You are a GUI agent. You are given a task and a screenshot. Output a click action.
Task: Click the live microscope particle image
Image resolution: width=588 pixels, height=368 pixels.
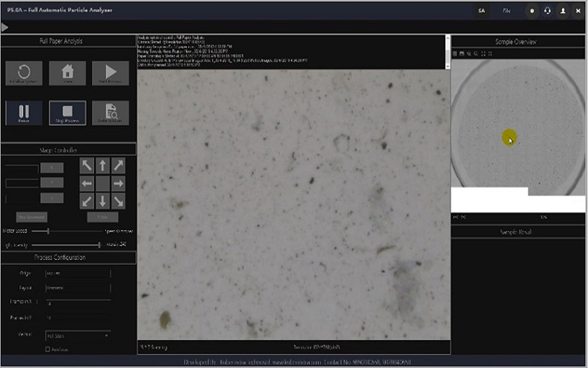tap(293, 205)
